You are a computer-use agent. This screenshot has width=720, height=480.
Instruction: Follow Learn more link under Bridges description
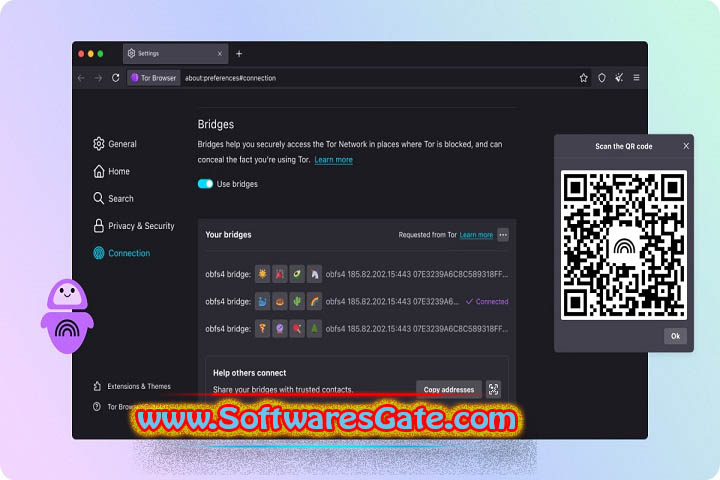[x=333, y=160]
